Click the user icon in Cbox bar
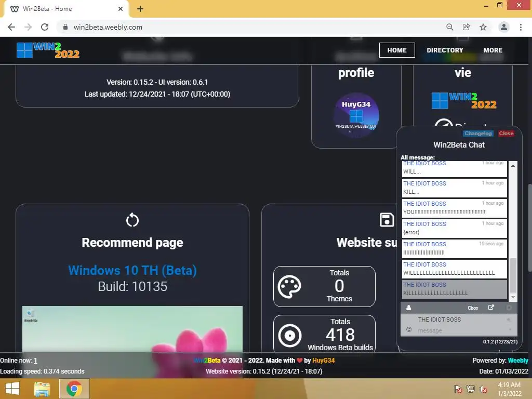The image size is (532, 399). tap(408, 308)
